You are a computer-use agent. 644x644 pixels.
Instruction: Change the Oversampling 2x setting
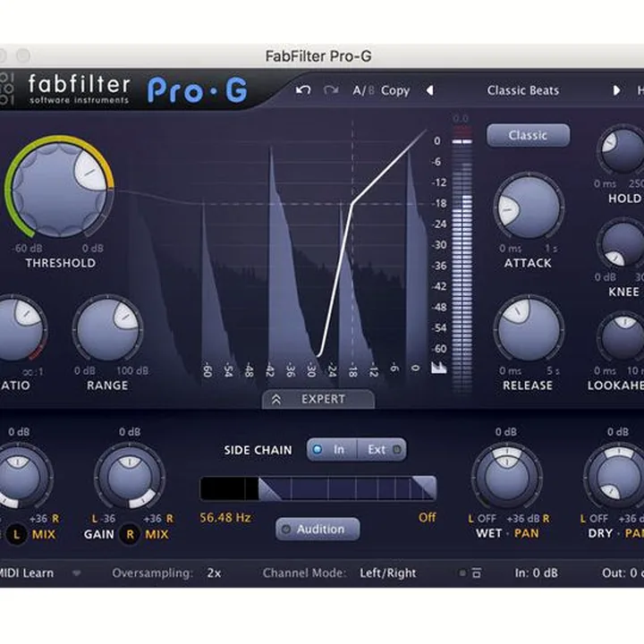pyautogui.click(x=214, y=573)
